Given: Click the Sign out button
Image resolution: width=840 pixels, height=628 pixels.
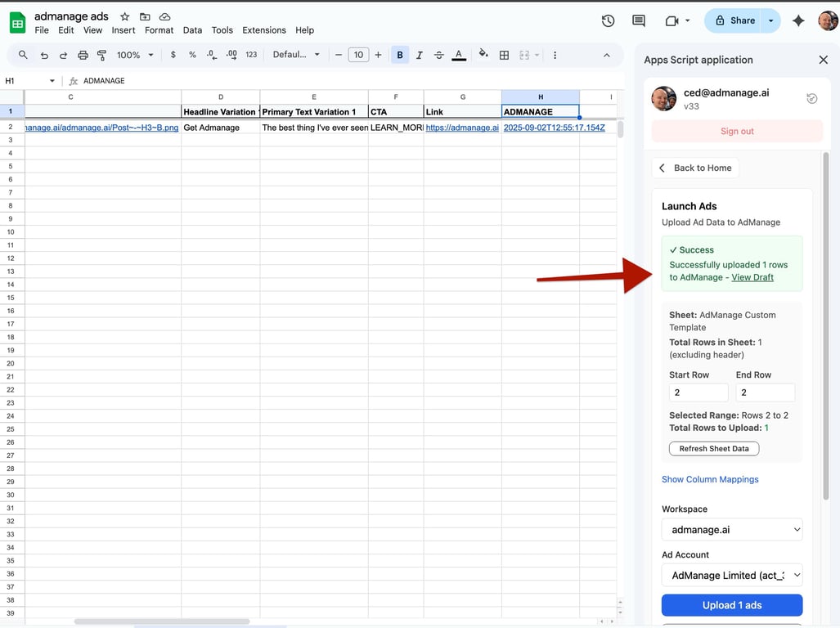Looking at the screenshot, I should (x=737, y=131).
